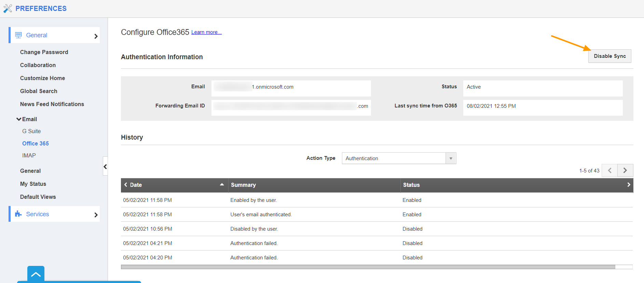
Task: Open News Feed Notifications preferences
Action: click(52, 104)
